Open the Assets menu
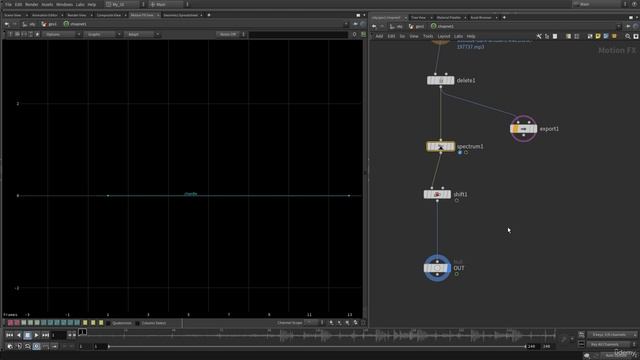Image resolution: width=640 pixels, height=360 pixels. pos(47,4)
